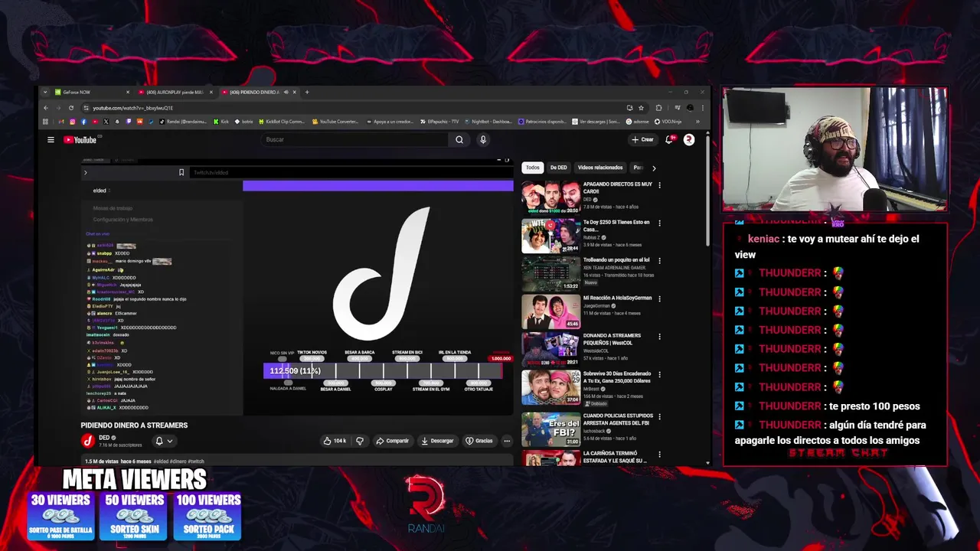Open a new browser tab with plus
The image size is (980, 551).
[307, 92]
